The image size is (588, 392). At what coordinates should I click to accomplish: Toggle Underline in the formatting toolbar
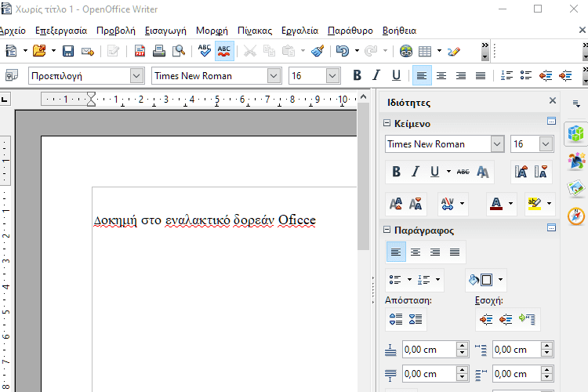[x=396, y=75]
